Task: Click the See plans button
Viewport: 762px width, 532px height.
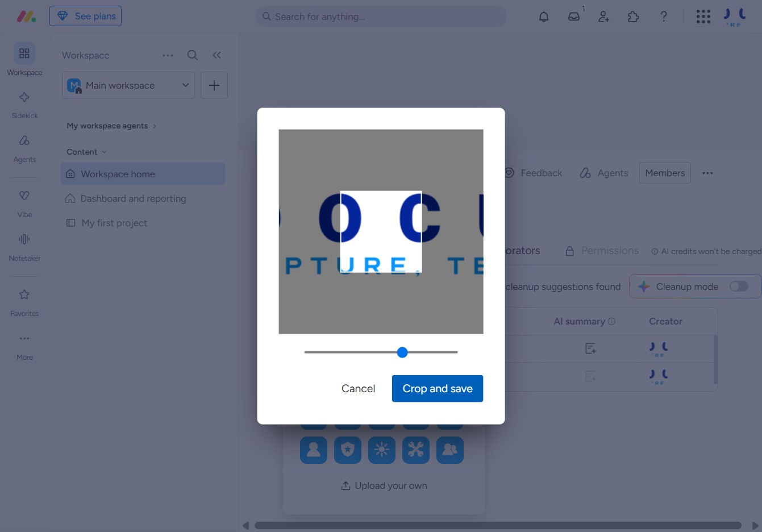Action: tap(86, 16)
